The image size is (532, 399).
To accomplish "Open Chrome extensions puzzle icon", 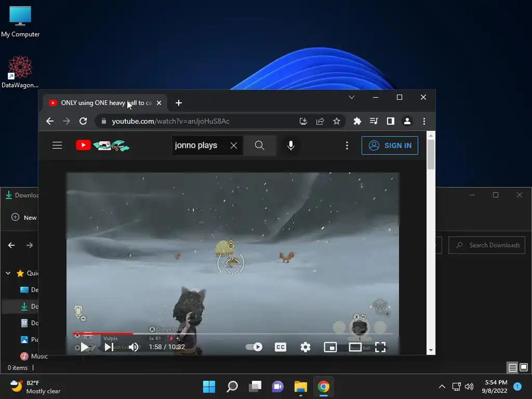I will tap(357, 121).
